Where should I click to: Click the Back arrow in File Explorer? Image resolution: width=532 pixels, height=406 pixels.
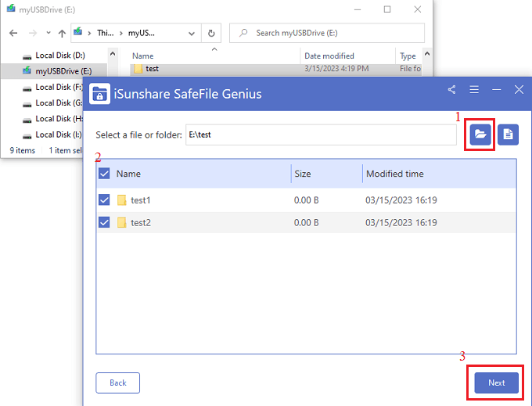click(13, 33)
